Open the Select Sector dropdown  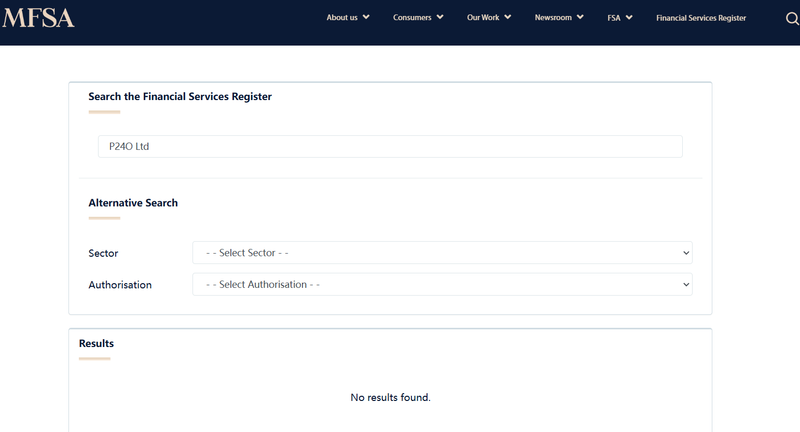click(x=442, y=253)
